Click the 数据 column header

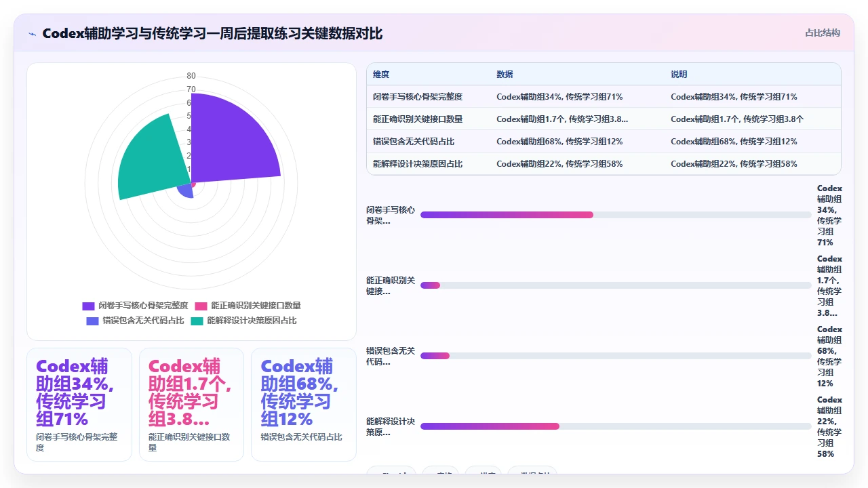point(505,75)
